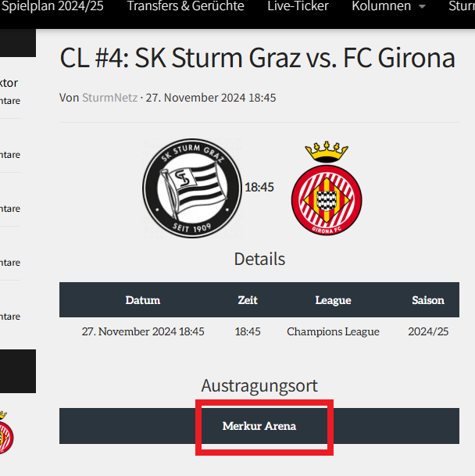
Task: Click the Austragungsort heading
Action: point(259,385)
